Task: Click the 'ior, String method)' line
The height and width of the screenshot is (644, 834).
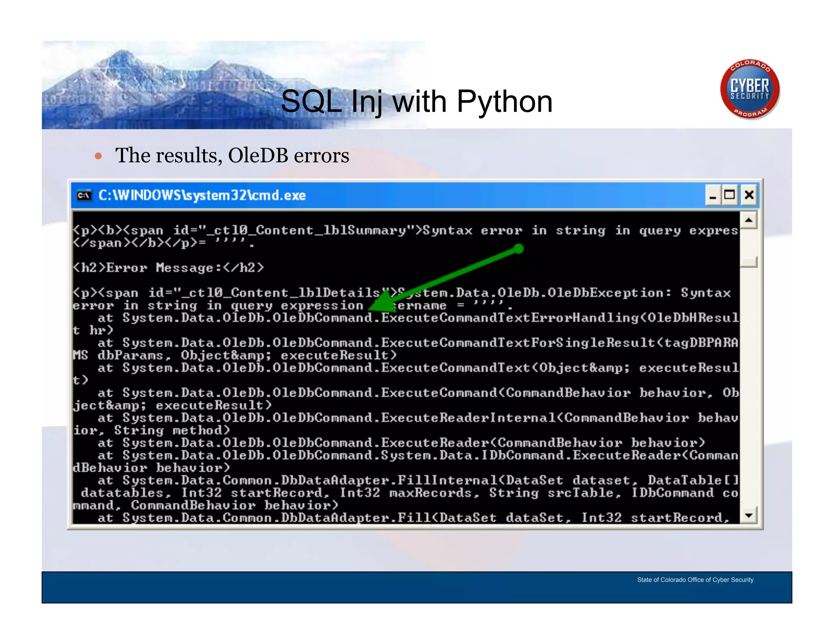Action: pyautogui.click(x=151, y=430)
